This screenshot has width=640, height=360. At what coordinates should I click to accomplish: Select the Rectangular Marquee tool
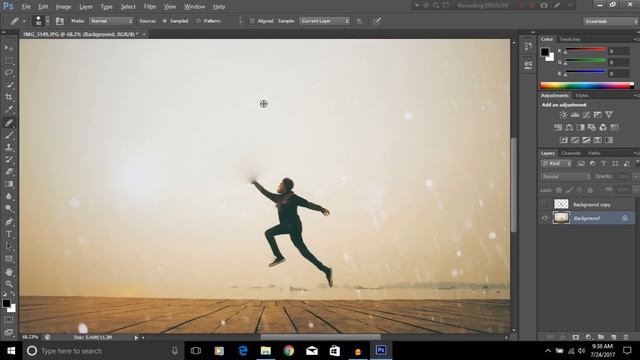point(9,60)
